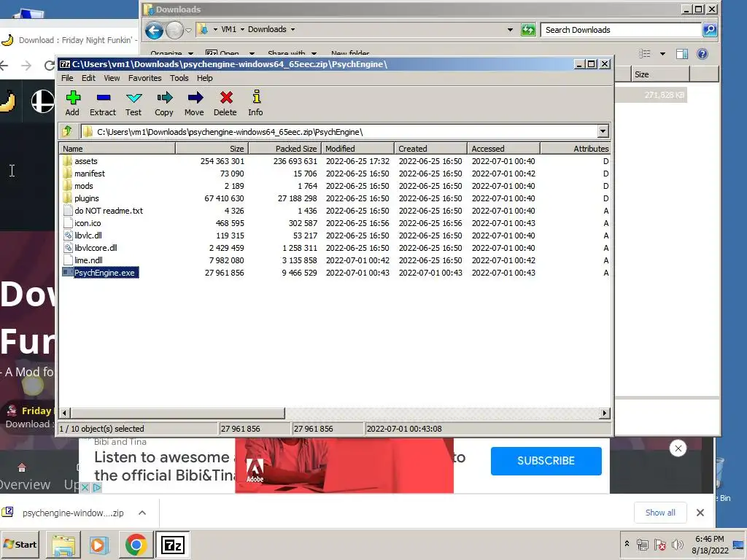Open the Help menu in 7-Zip

coord(205,78)
